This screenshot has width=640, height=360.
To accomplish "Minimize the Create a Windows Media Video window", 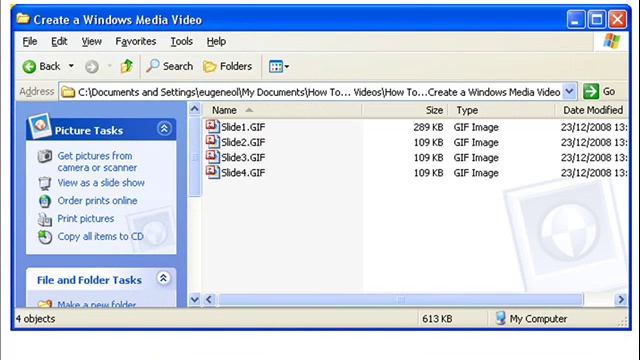I will (x=576, y=19).
